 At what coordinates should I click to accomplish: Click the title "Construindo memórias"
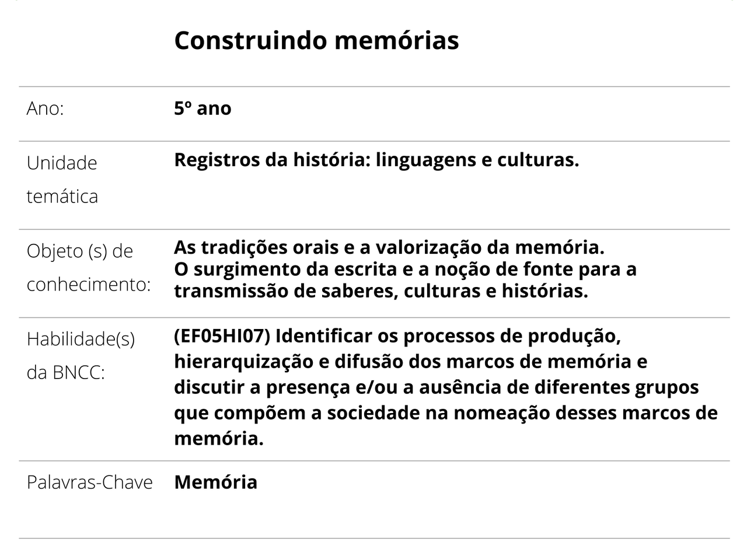(x=316, y=40)
